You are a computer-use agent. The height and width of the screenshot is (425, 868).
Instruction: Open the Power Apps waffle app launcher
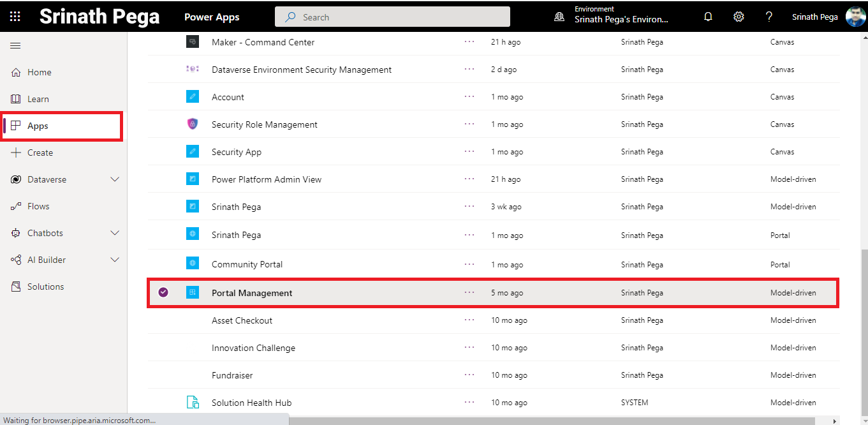(15, 16)
